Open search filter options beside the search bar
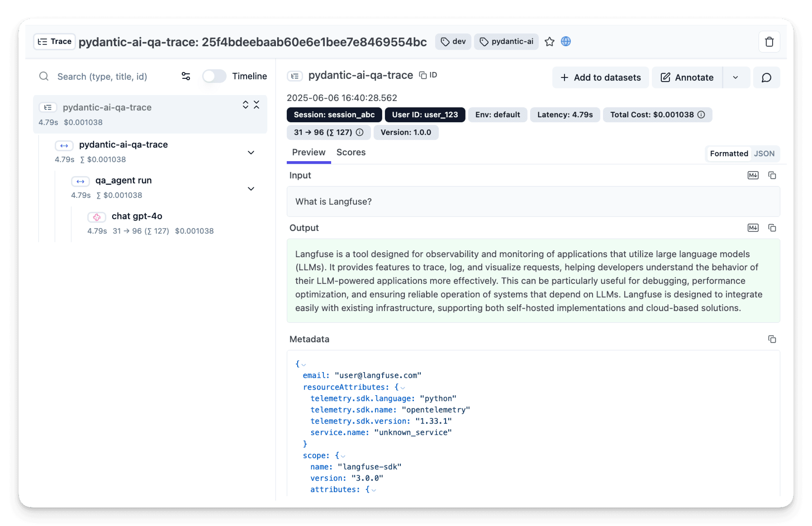The image size is (812, 526). point(185,76)
